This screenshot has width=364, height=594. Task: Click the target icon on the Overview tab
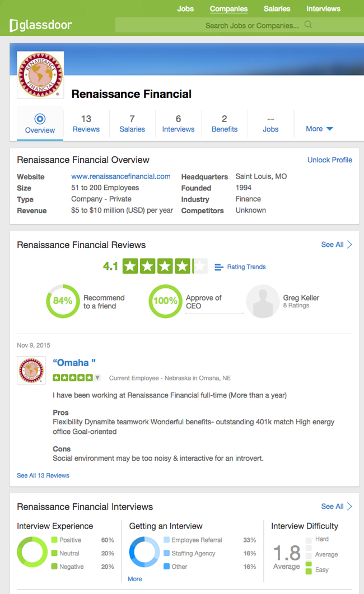(40, 118)
